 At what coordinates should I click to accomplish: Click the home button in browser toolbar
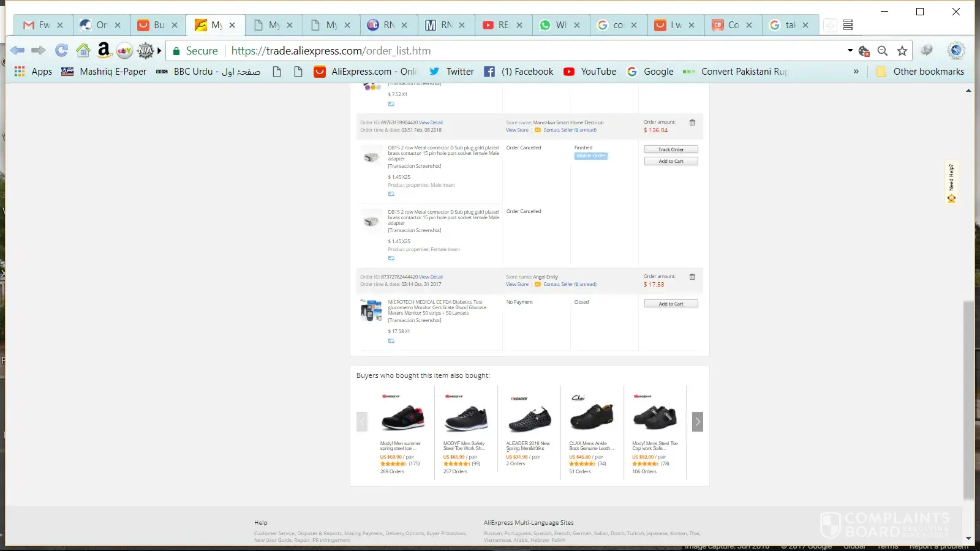tap(83, 51)
